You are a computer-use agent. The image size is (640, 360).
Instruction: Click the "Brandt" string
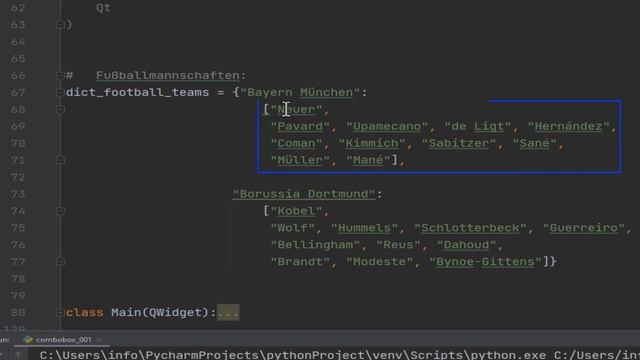coord(300,262)
